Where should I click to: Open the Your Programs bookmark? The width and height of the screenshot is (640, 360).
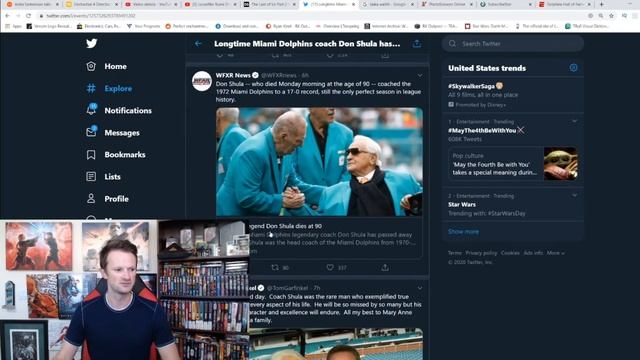click(x=143, y=26)
